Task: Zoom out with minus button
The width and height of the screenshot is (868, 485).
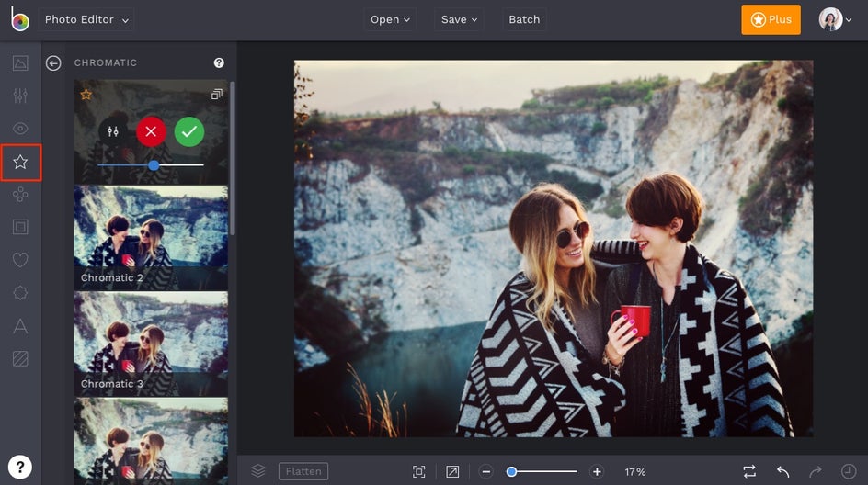Action: [486, 472]
